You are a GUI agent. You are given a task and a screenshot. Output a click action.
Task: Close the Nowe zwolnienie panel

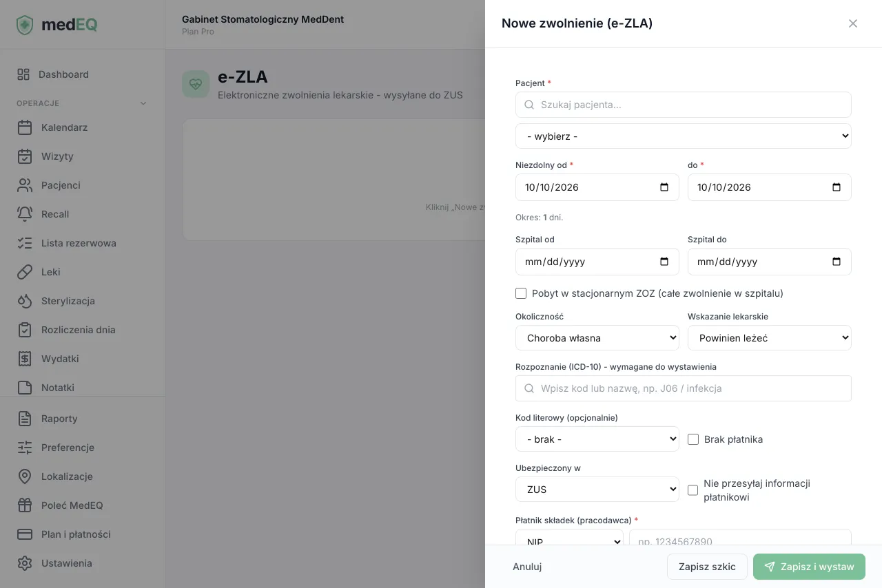pos(853,23)
